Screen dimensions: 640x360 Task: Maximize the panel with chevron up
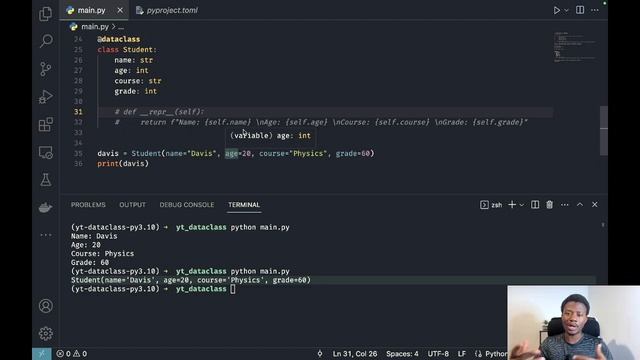[580, 204]
